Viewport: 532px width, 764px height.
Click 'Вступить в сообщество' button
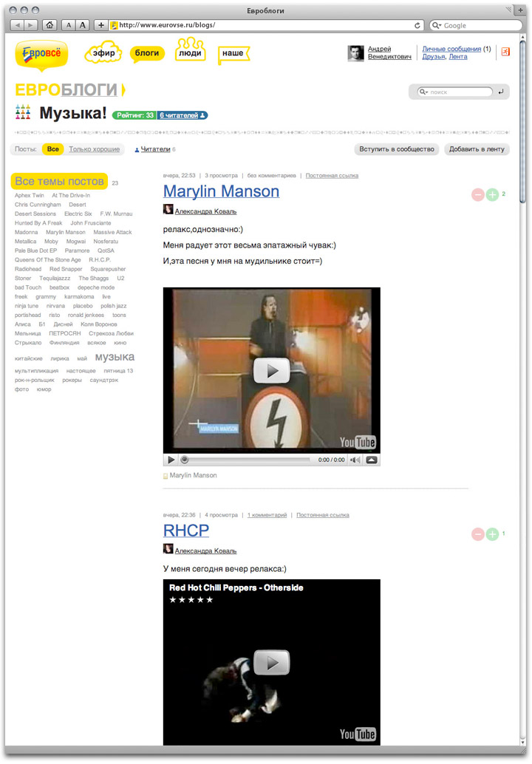(396, 149)
